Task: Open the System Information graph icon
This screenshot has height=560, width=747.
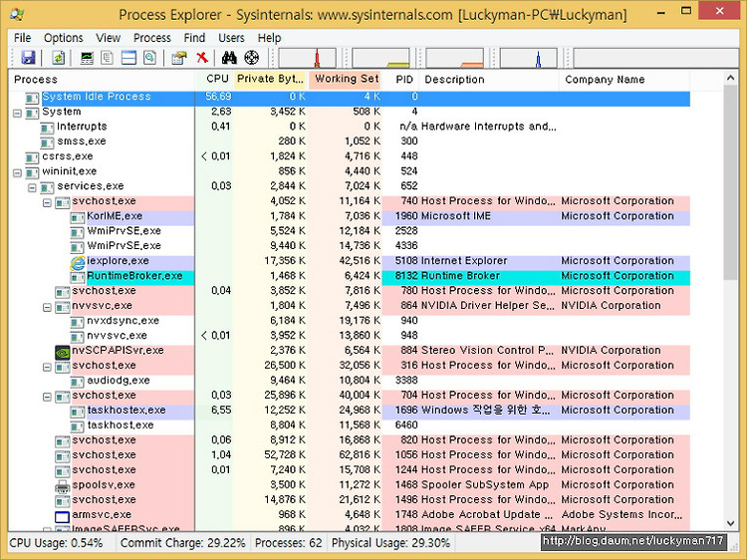Action: pyautogui.click(x=87, y=58)
